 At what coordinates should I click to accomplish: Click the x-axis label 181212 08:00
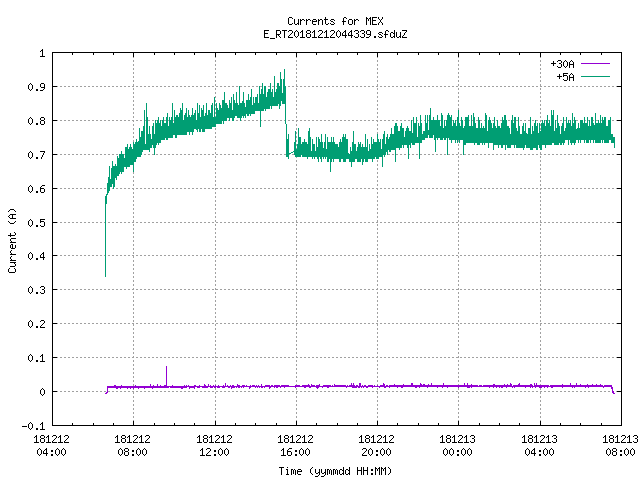(x=133, y=445)
